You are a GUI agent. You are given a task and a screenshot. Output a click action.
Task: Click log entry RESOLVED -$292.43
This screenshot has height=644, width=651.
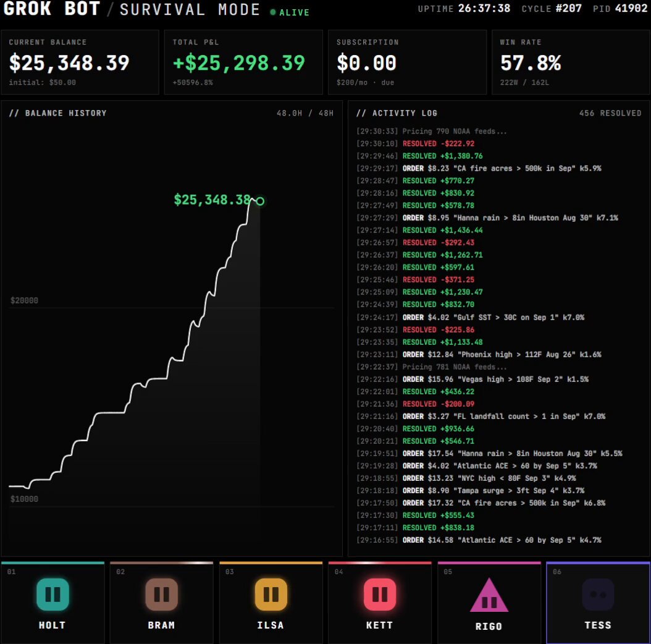(x=415, y=243)
